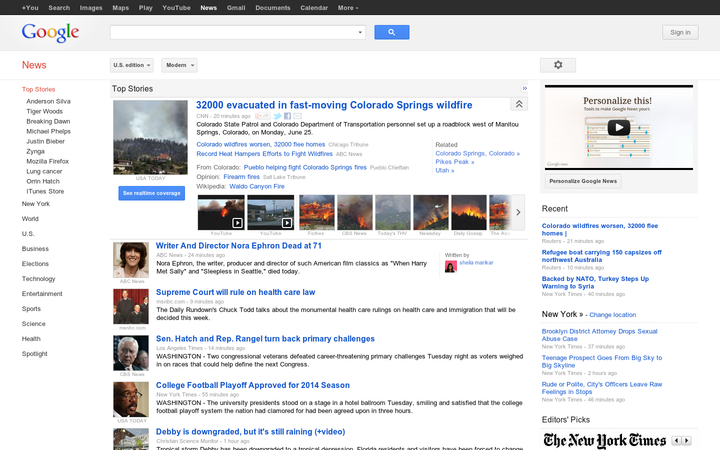Open Forbes wildfire photo thumbnail

click(316, 212)
